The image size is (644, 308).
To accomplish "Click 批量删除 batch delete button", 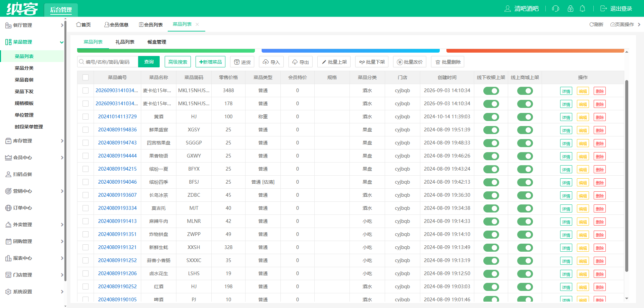I will [x=448, y=62].
